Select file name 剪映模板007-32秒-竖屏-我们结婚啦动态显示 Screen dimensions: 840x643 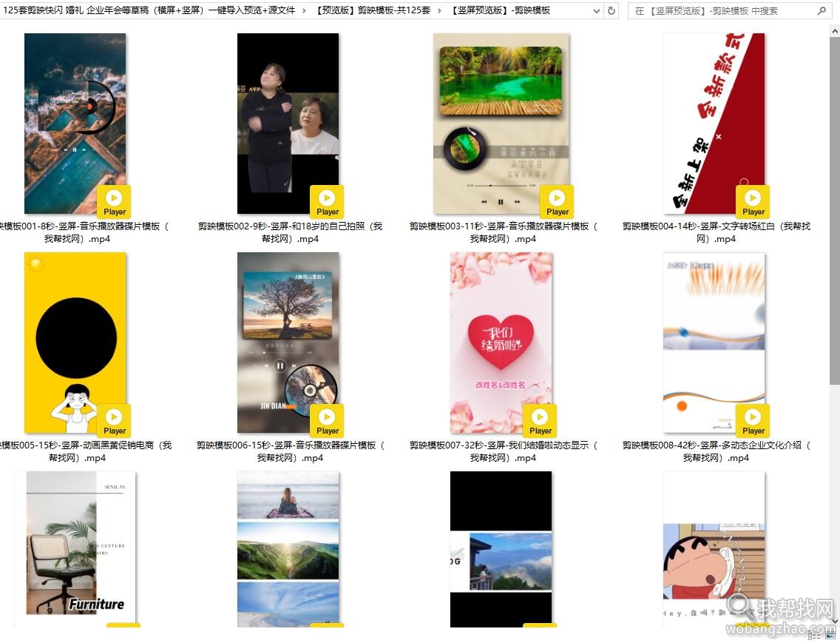click(503, 451)
